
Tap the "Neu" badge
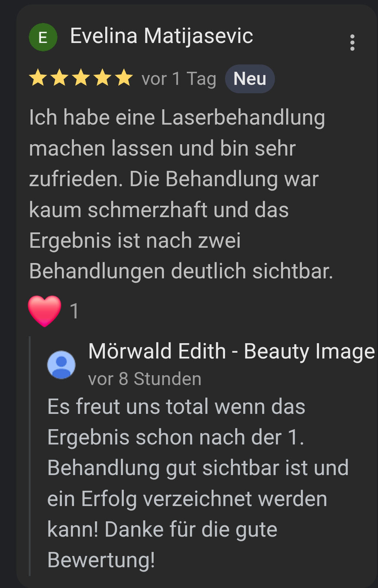click(x=250, y=79)
